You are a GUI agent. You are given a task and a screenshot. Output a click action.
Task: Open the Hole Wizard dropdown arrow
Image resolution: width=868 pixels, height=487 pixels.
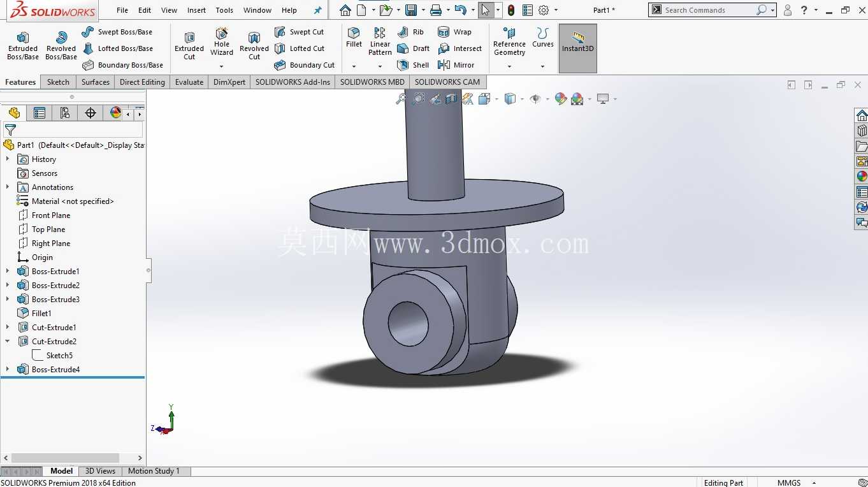(x=222, y=66)
